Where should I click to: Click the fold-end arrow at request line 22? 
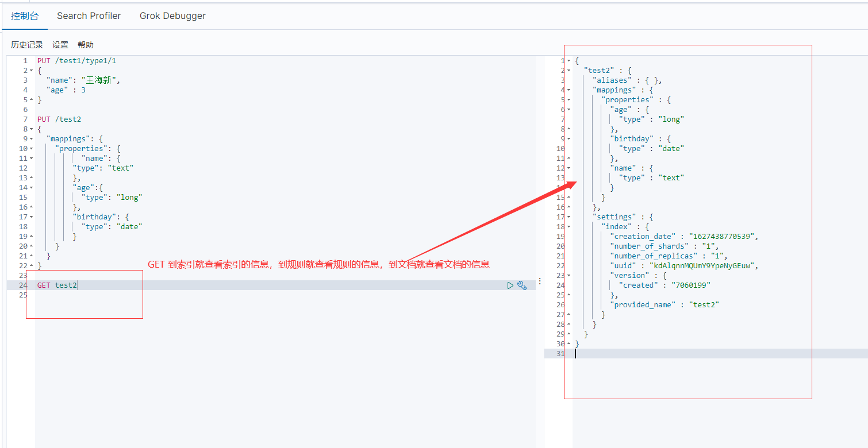click(31, 266)
